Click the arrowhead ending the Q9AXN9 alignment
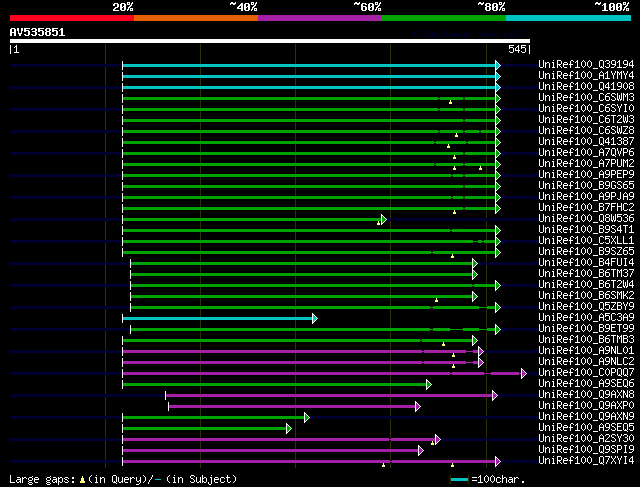Viewport: 640px width, 487px height. (307, 418)
